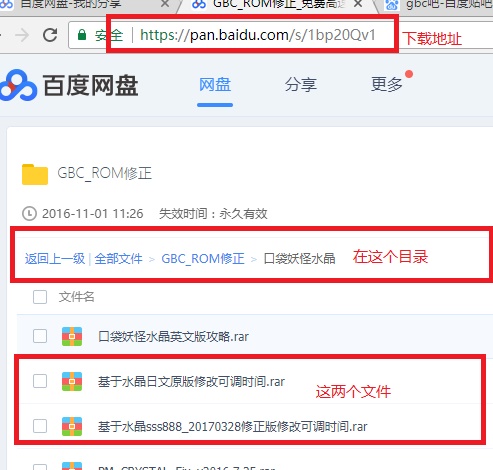Open the 更多 menu

pos(387,85)
